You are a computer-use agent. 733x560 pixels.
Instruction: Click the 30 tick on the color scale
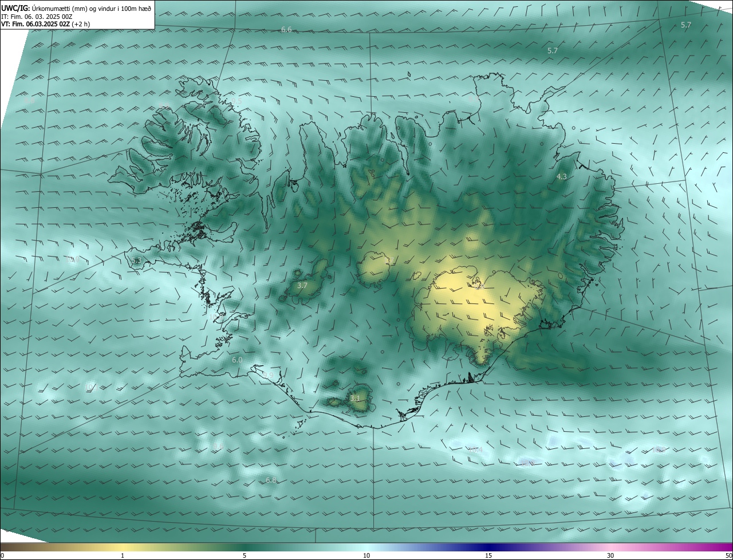pos(610,555)
